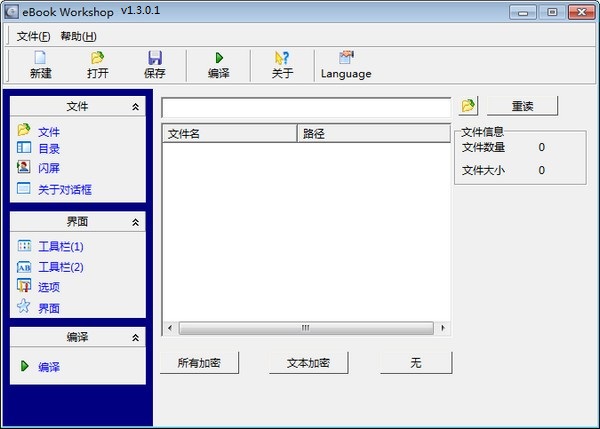Click the 保存 (Save) toolbar icon
600x429 pixels.
pos(155,58)
